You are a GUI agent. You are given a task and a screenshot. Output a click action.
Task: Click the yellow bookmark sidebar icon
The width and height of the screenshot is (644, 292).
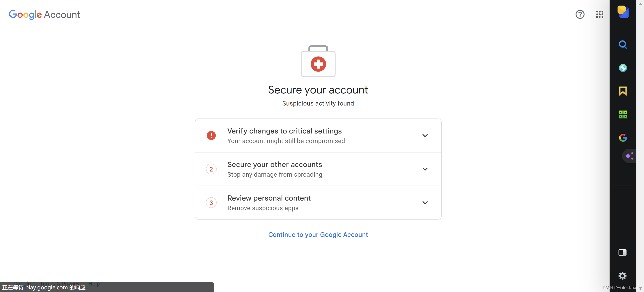point(623,91)
